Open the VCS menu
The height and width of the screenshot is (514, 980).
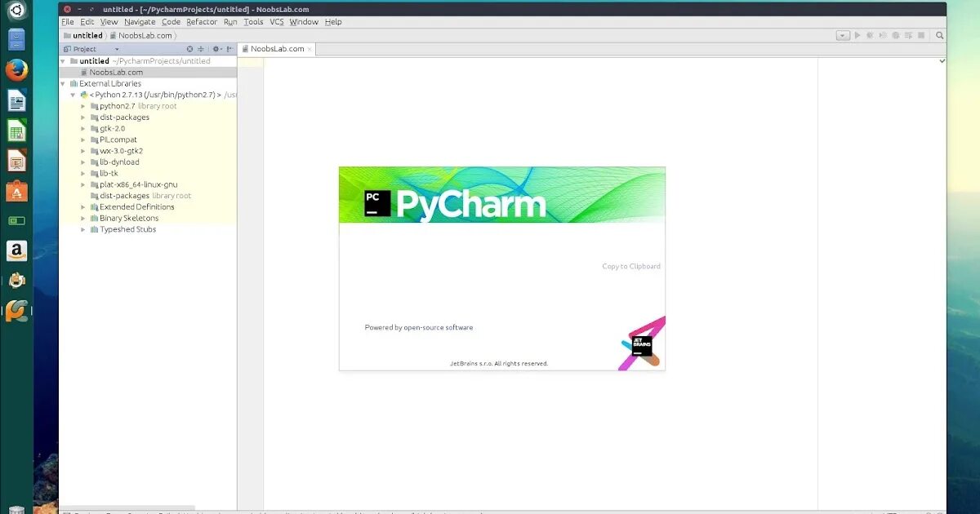click(277, 22)
